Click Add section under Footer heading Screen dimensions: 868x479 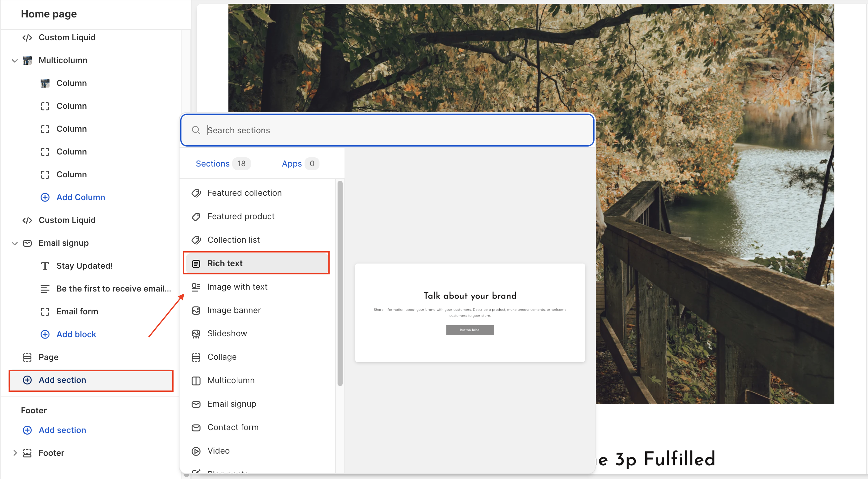coord(62,430)
